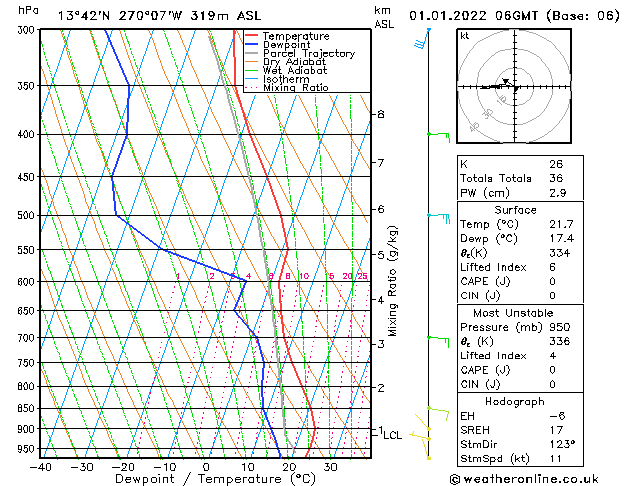The width and height of the screenshot is (629, 486).
Task: Click the green wind barb at 700 hPa
Action: click(x=438, y=342)
